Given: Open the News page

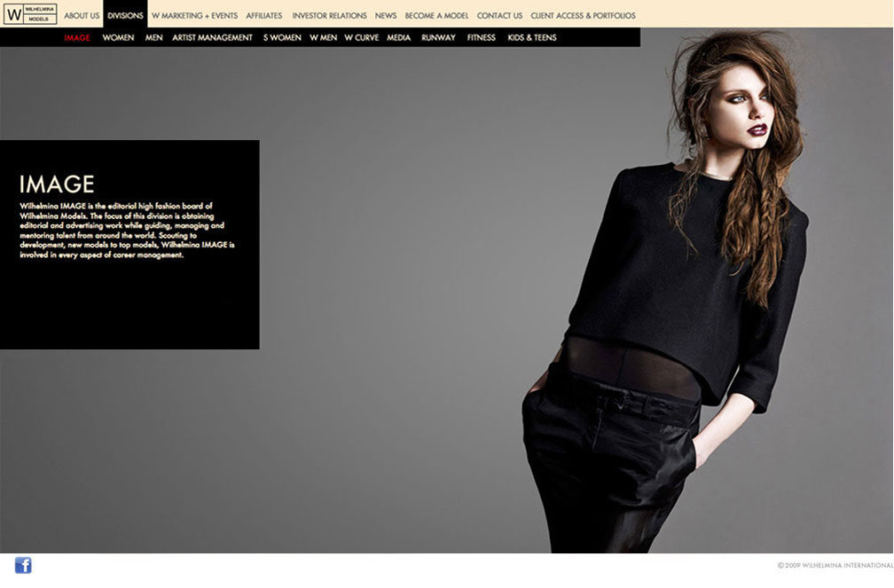Looking at the screenshot, I should click(x=386, y=15).
